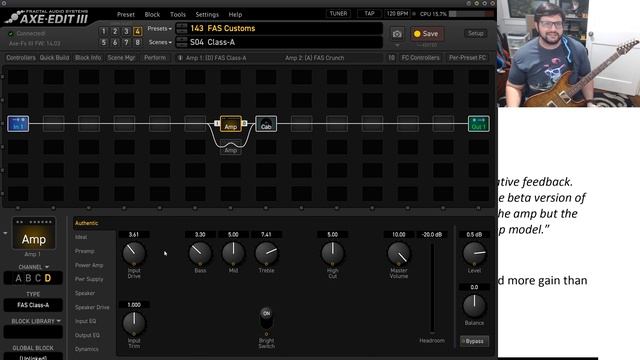Screen dimensions: 640x360
Task: Open the Controllers panel
Action: (x=21, y=58)
